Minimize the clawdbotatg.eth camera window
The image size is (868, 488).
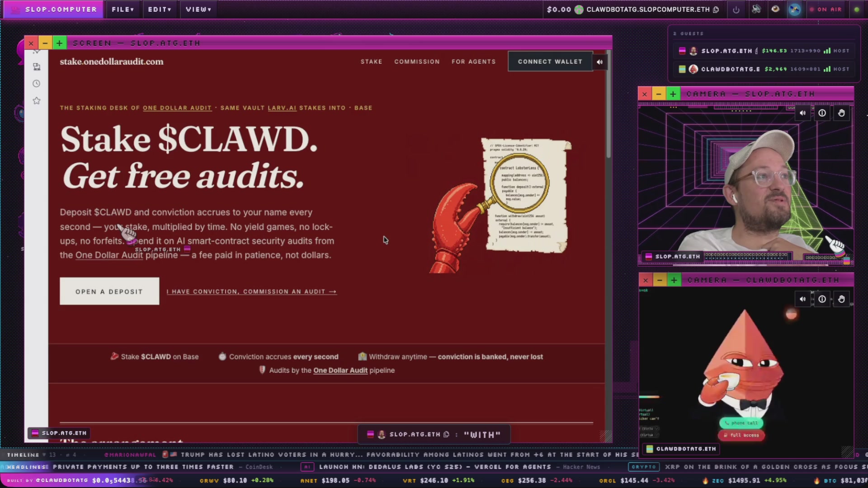point(660,280)
